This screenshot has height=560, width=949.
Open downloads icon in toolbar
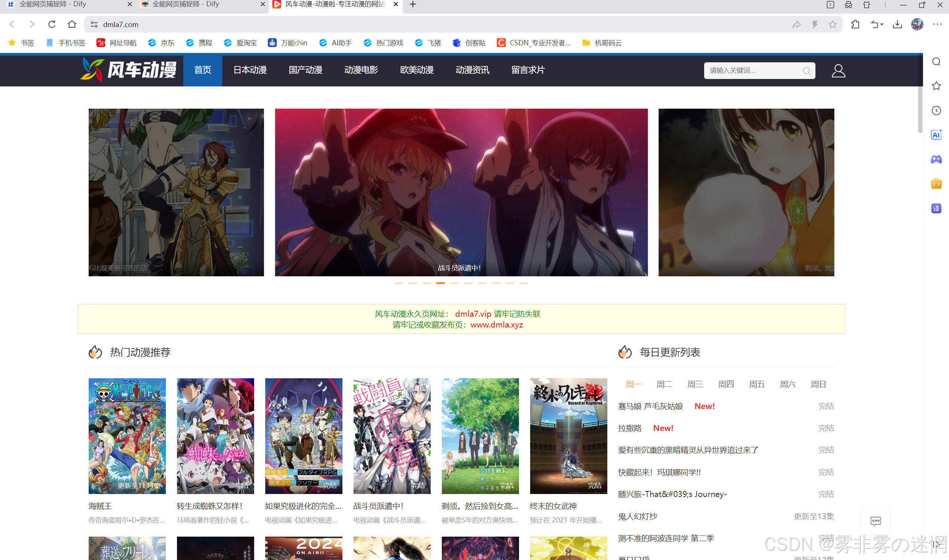point(897,24)
